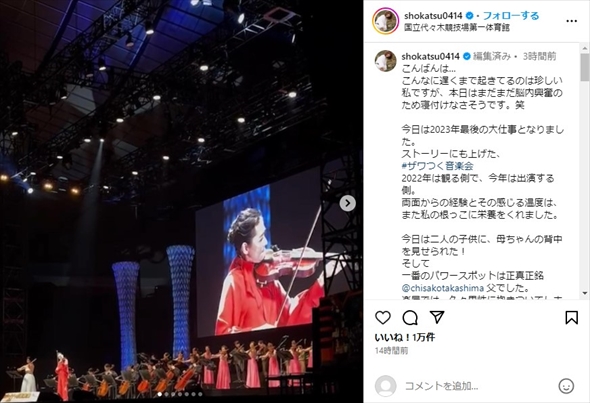Go to next photo with arrow

click(348, 204)
